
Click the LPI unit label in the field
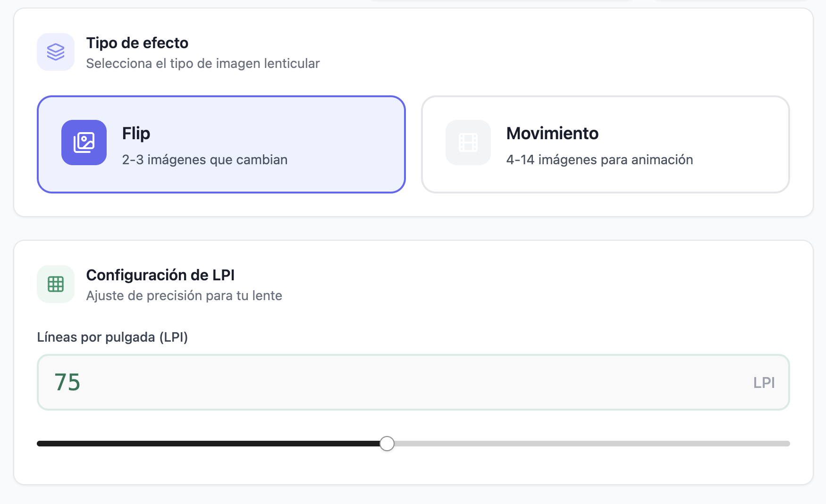(x=765, y=383)
